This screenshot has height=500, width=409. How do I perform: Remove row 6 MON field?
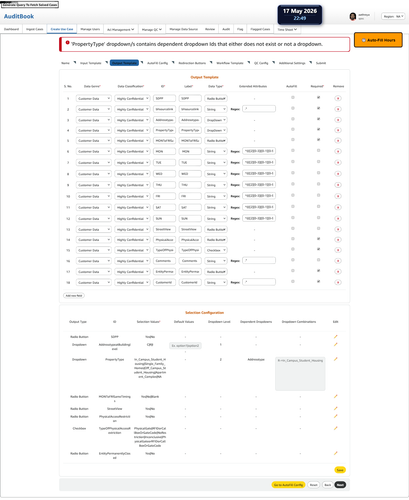coord(338,151)
